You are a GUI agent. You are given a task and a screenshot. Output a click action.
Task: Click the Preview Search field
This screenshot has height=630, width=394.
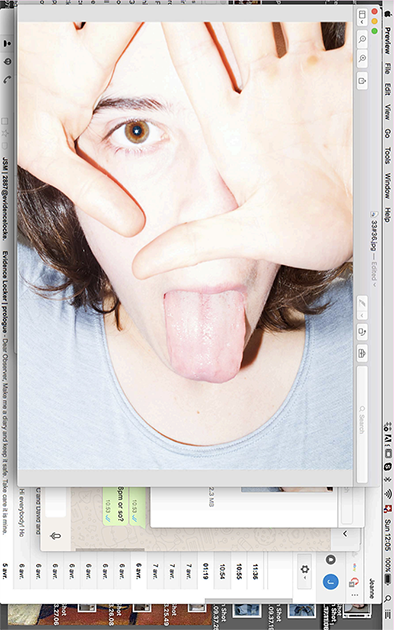[x=362, y=424]
